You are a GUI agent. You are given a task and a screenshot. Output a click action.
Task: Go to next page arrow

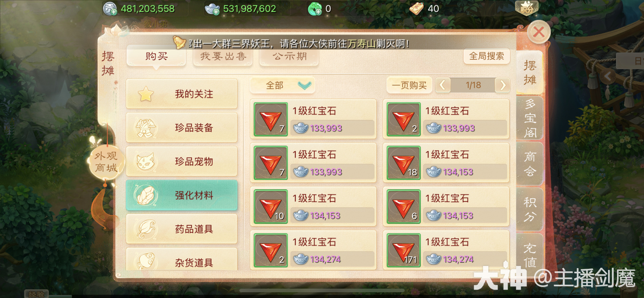point(502,85)
